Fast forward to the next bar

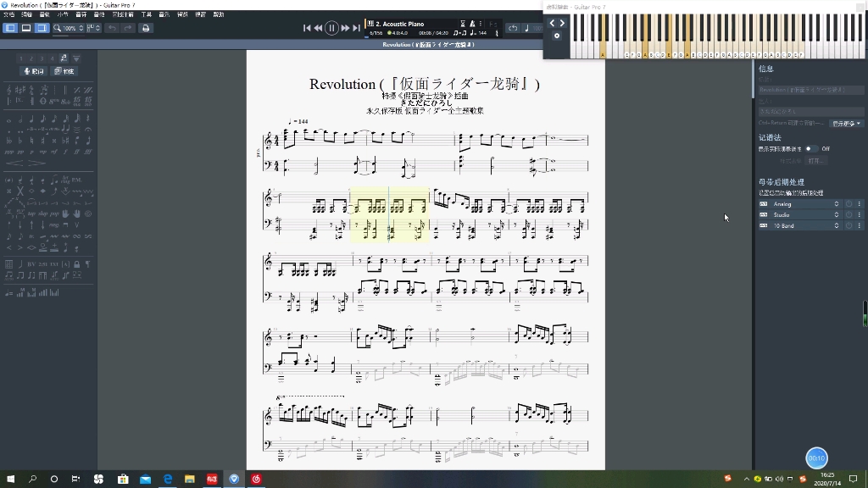tap(345, 28)
